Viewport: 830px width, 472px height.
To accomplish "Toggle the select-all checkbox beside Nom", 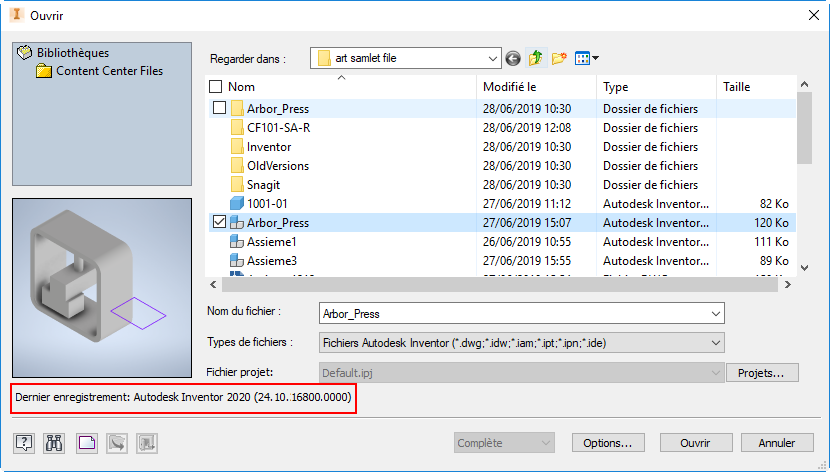I will click(216, 86).
